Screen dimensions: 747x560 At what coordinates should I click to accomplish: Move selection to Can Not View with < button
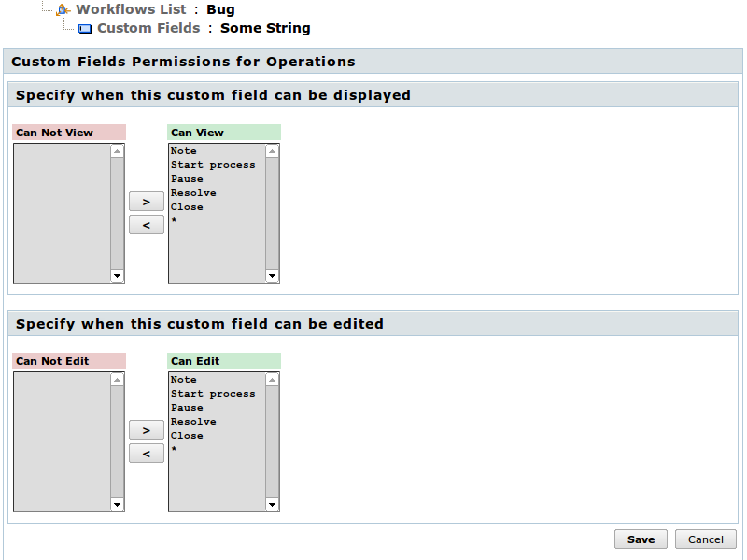[x=147, y=225]
